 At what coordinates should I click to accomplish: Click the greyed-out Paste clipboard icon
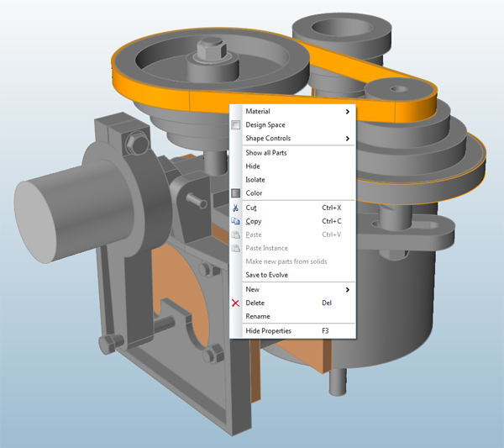(236, 235)
